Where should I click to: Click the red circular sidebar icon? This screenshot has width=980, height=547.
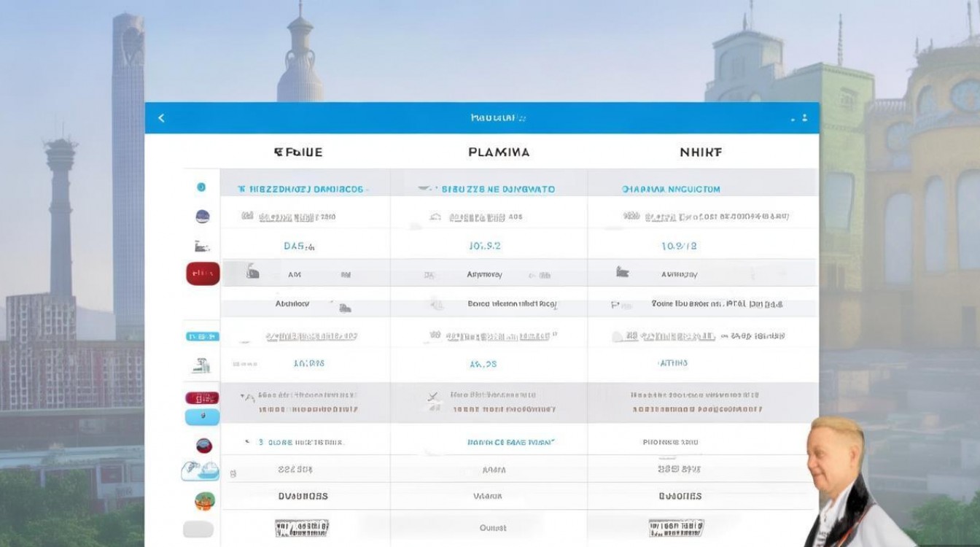coord(204,445)
